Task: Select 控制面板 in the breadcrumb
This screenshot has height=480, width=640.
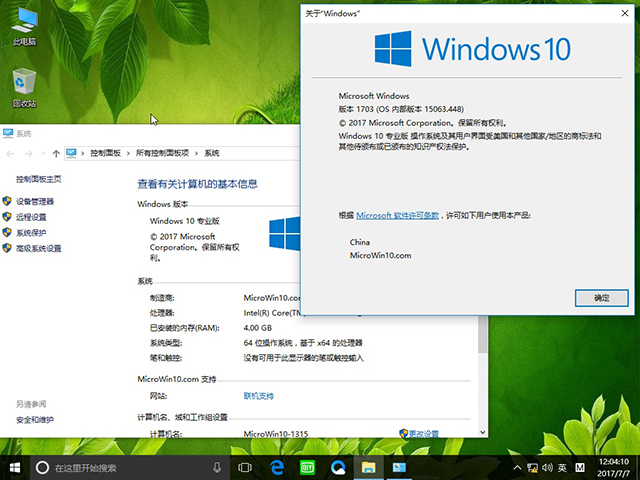Action: tap(105, 153)
